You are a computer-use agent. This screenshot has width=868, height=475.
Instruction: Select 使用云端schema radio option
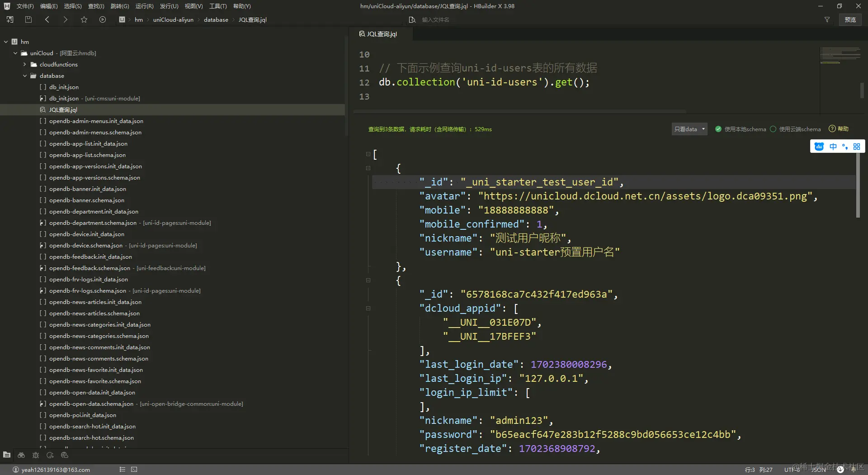pyautogui.click(x=773, y=129)
